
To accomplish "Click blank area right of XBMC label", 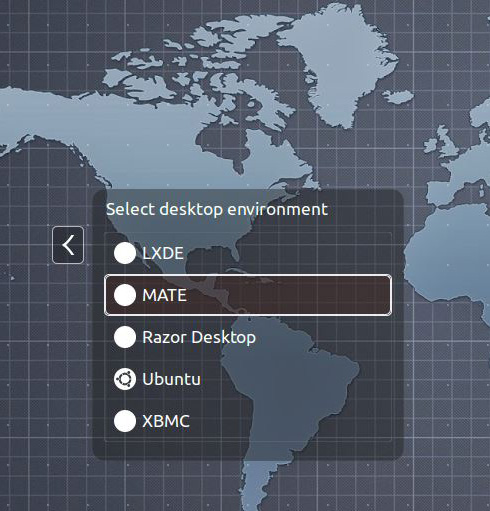I will coord(290,421).
